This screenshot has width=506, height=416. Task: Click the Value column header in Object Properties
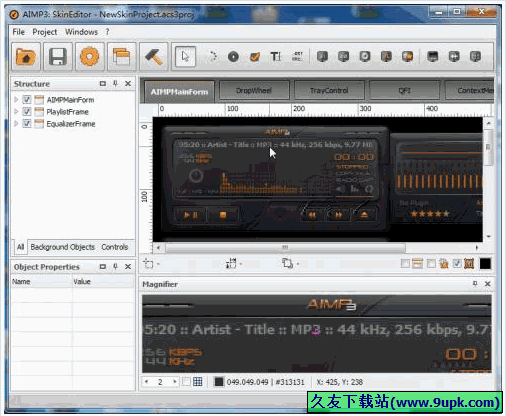(103, 282)
